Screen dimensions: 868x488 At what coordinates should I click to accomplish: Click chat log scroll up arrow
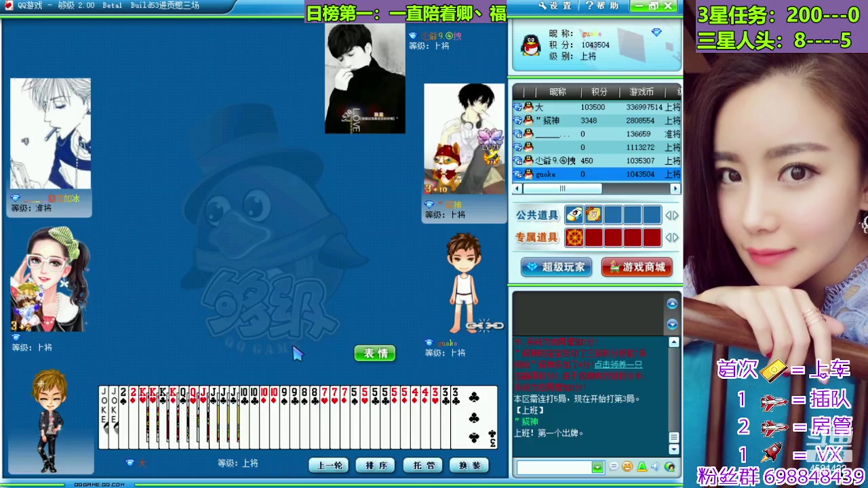674,342
